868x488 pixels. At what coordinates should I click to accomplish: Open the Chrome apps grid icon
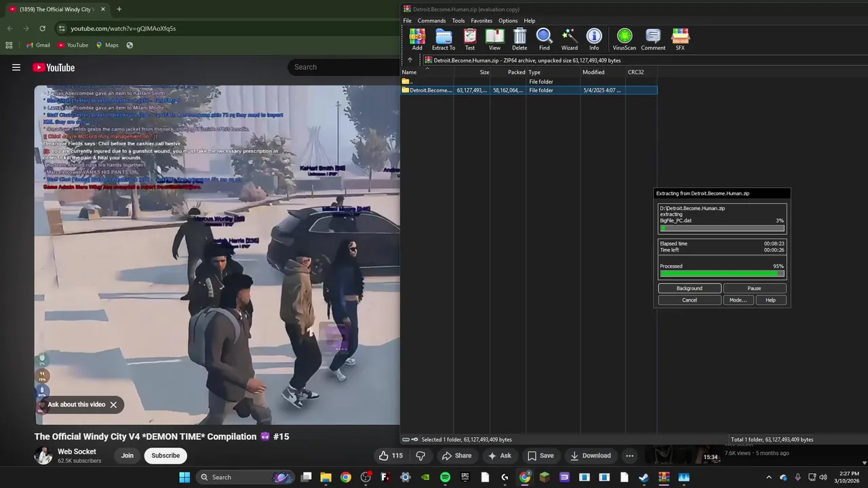click(x=9, y=45)
